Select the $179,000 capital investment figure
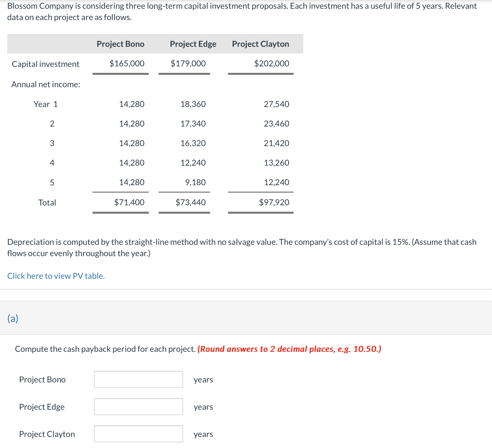 click(x=188, y=64)
